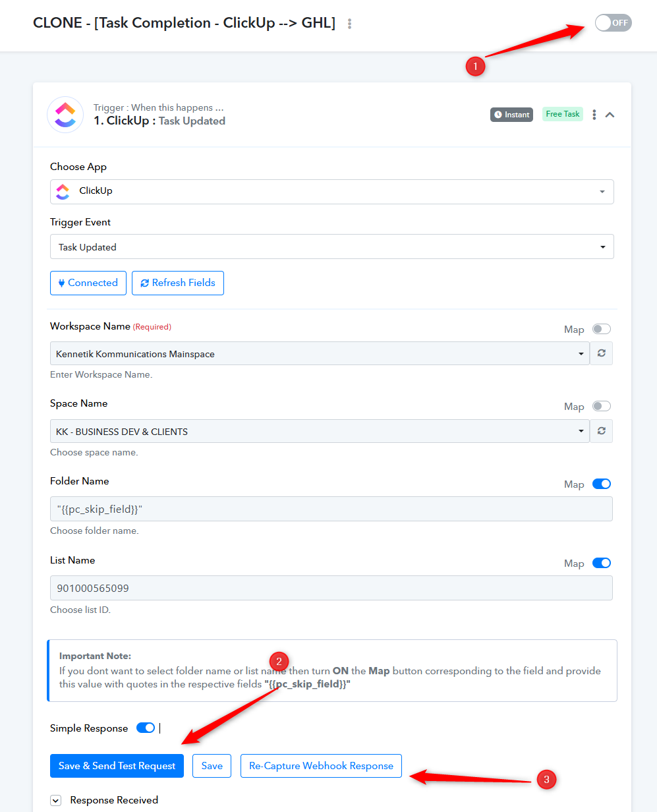Open the Choose App ClickUp dropdown

point(331,191)
